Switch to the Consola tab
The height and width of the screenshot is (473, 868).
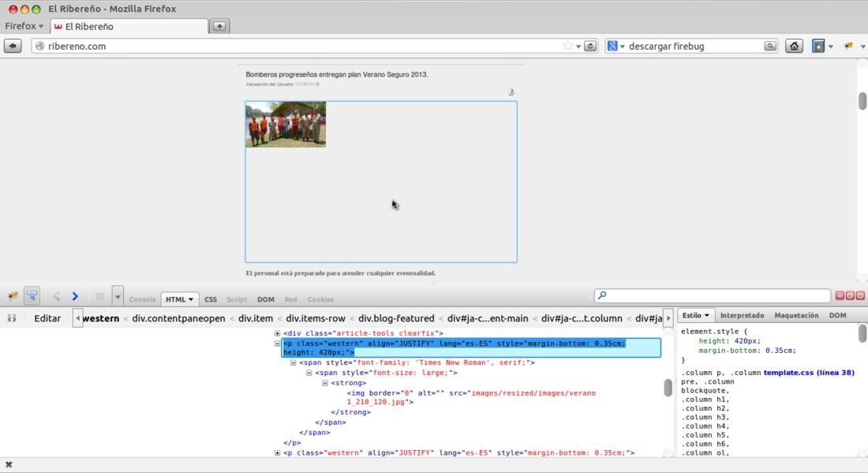(142, 299)
